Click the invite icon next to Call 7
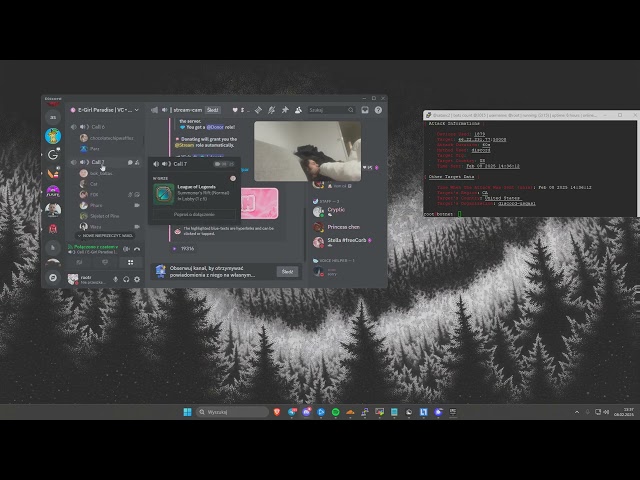The width and height of the screenshot is (640, 480). point(137,162)
